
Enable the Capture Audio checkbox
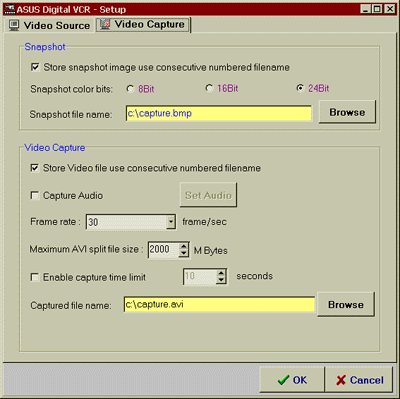click(35, 195)
